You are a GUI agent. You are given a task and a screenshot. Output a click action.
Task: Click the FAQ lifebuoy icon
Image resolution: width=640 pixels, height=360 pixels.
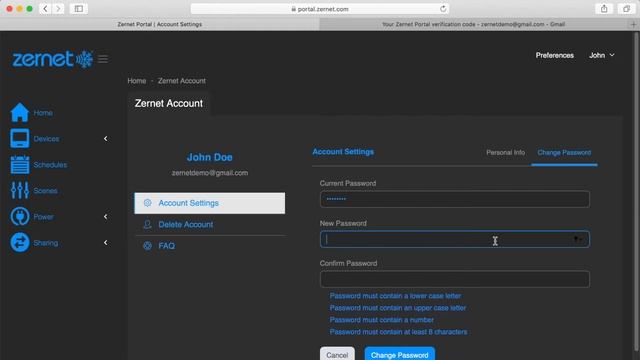coord(147,246)
